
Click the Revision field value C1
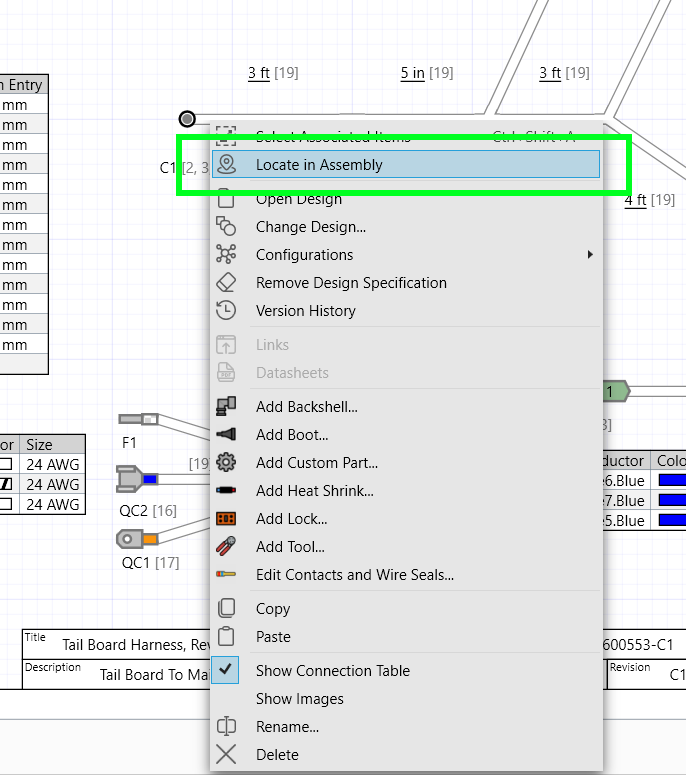pos(677,675)
